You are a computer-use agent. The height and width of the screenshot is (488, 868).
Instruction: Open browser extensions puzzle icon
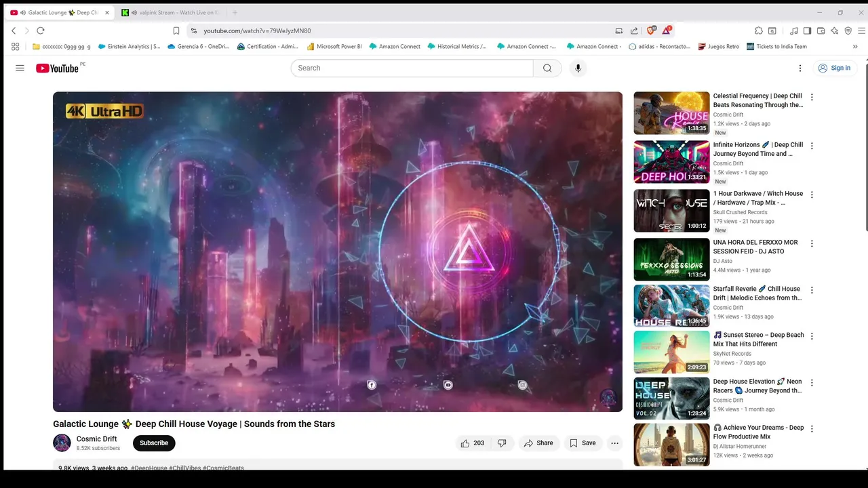click(759, 30)
